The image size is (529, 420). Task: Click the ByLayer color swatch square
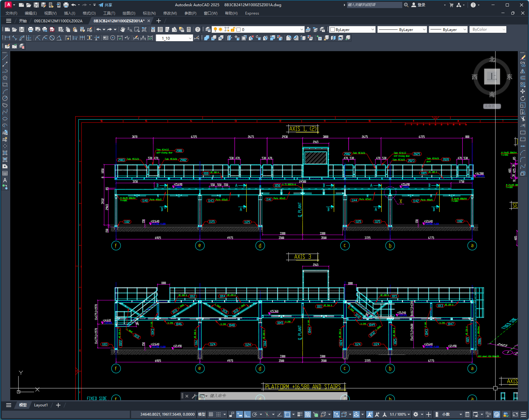point(333,29)
